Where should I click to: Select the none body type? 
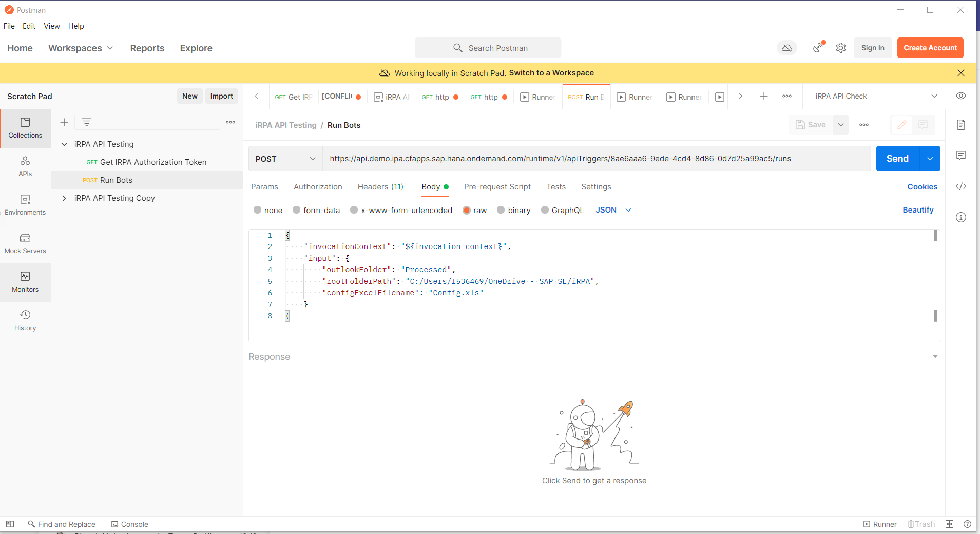(257, 210)
